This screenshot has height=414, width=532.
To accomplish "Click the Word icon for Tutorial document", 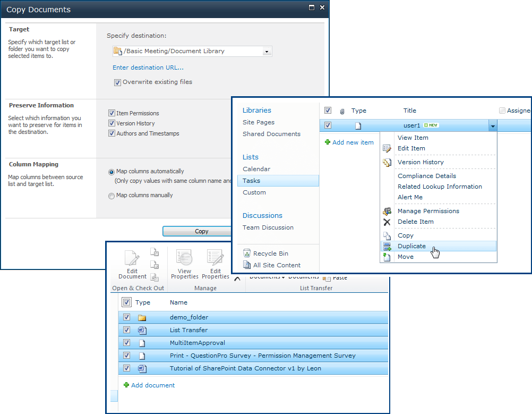I will click(x=142, y=368).
